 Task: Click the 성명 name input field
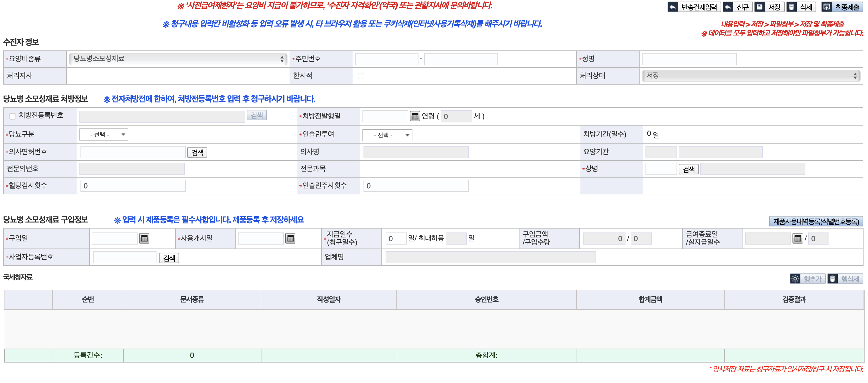point(689,59)
